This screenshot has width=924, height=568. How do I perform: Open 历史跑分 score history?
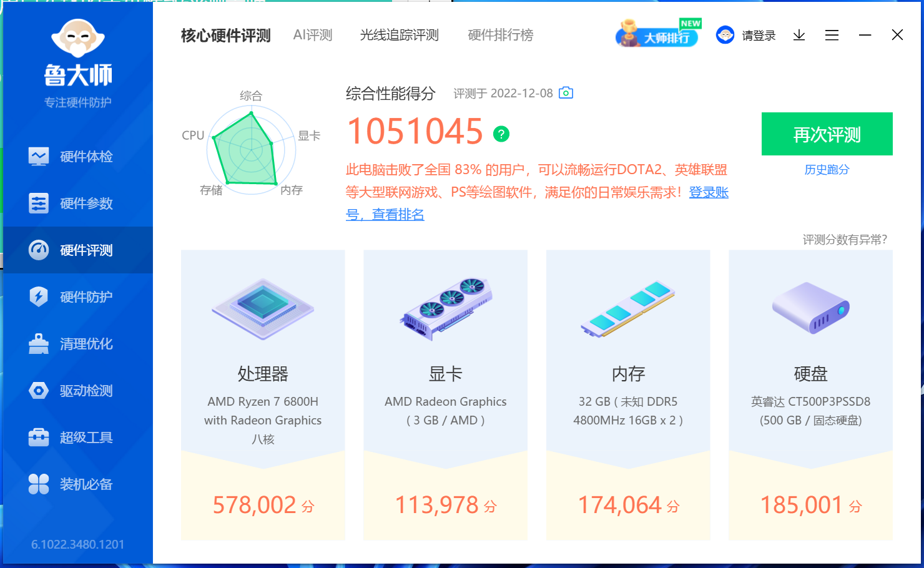(827, 169)
